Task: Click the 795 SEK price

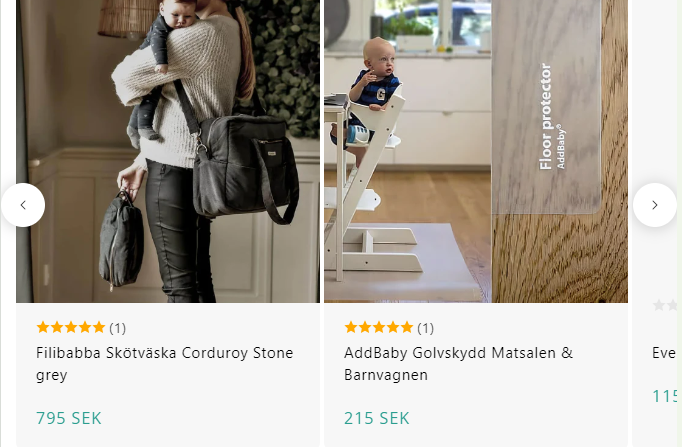Action: [69, 418]
